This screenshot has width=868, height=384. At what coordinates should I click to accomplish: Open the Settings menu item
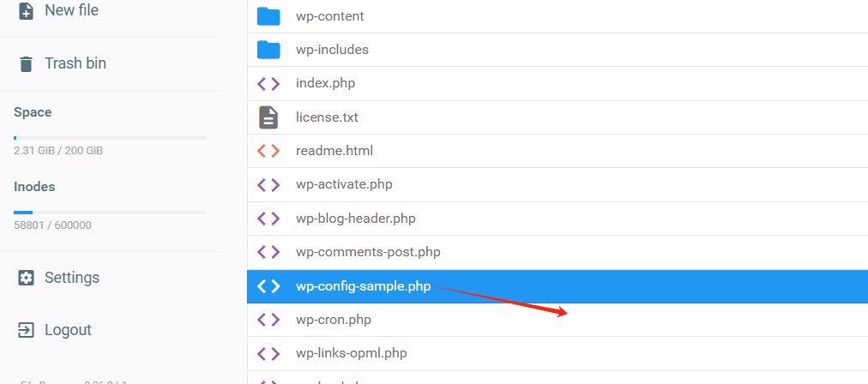(72, 278)
